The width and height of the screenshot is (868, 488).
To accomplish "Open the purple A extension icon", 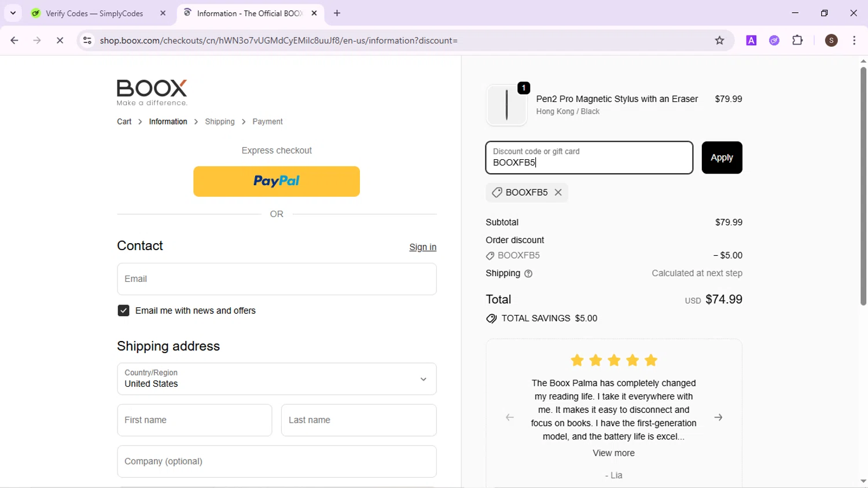I will (x=751, y=41).
